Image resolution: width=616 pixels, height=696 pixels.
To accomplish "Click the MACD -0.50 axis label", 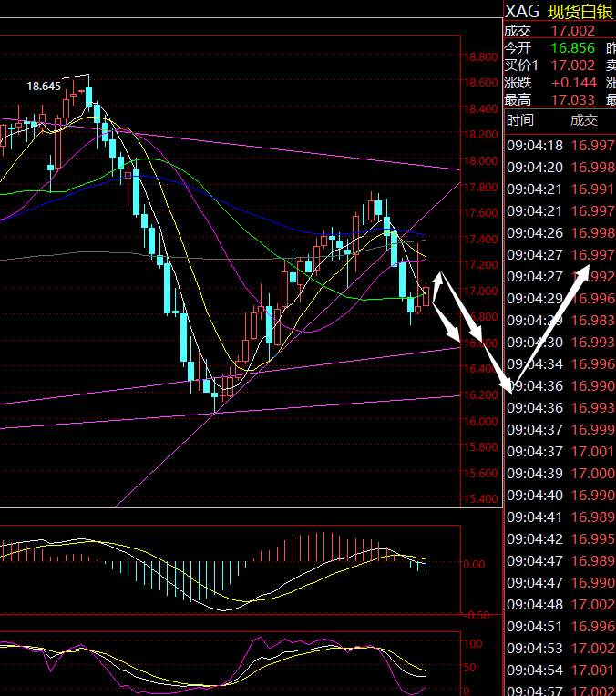I will 477,616.
